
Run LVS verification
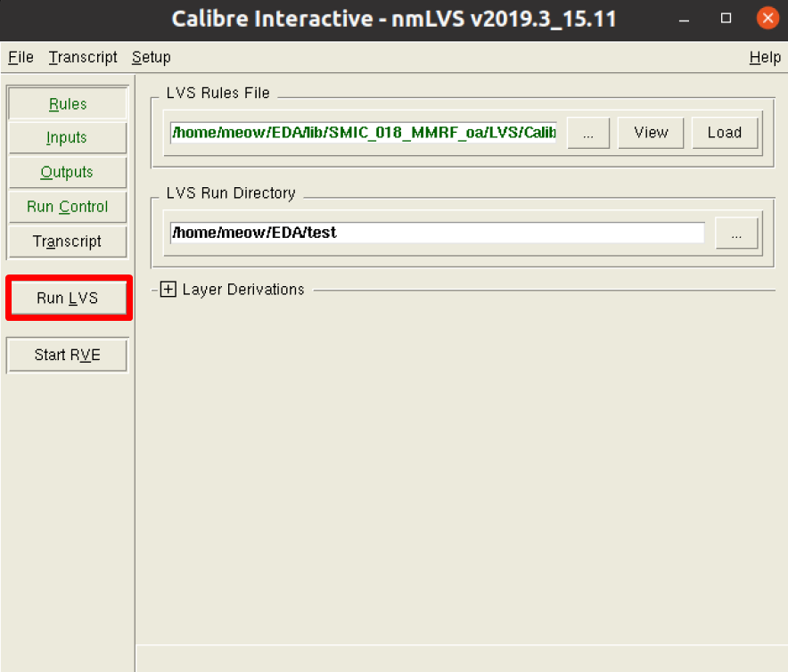point(69,298)
